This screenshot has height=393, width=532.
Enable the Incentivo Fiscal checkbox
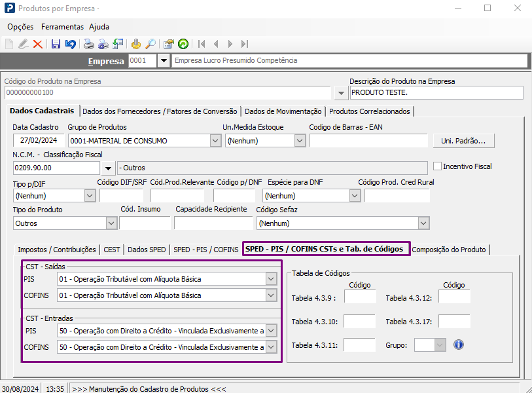(x=438, y=166)
